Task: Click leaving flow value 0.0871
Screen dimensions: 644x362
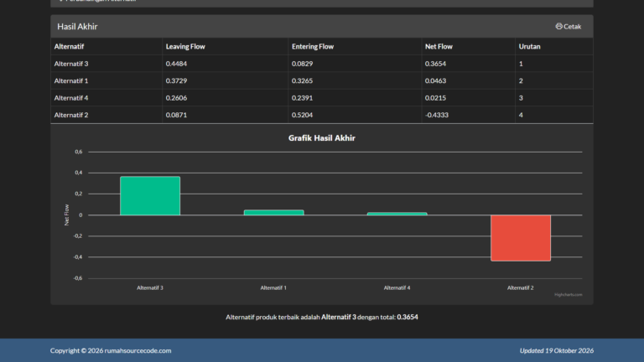Action: point(176,115)
